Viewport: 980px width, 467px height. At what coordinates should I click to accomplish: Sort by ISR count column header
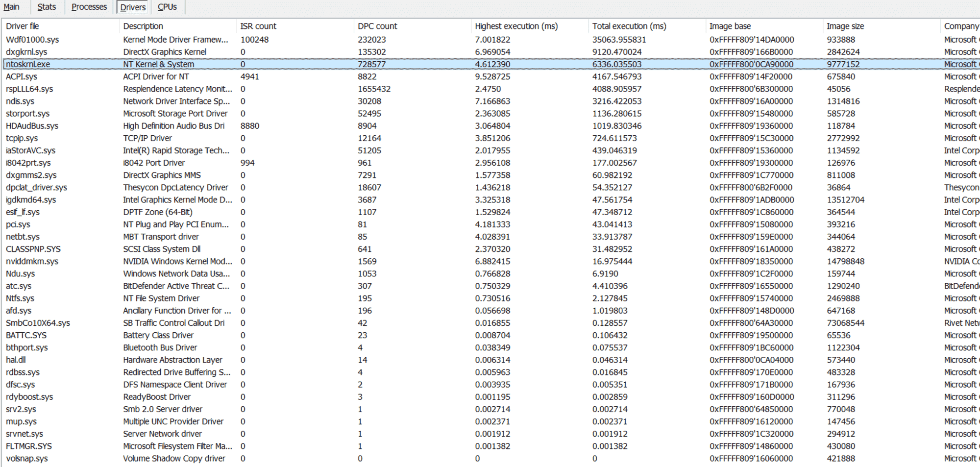click(295, 26)
